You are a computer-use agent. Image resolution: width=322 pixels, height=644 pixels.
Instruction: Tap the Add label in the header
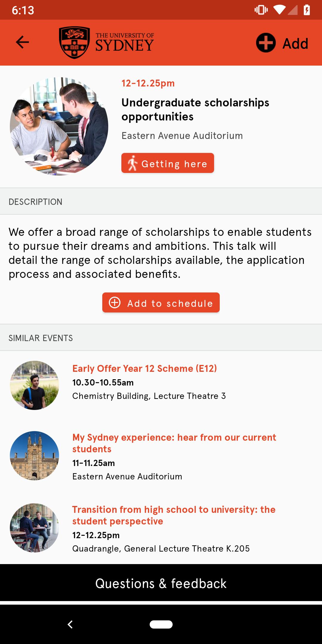(295, 44)
